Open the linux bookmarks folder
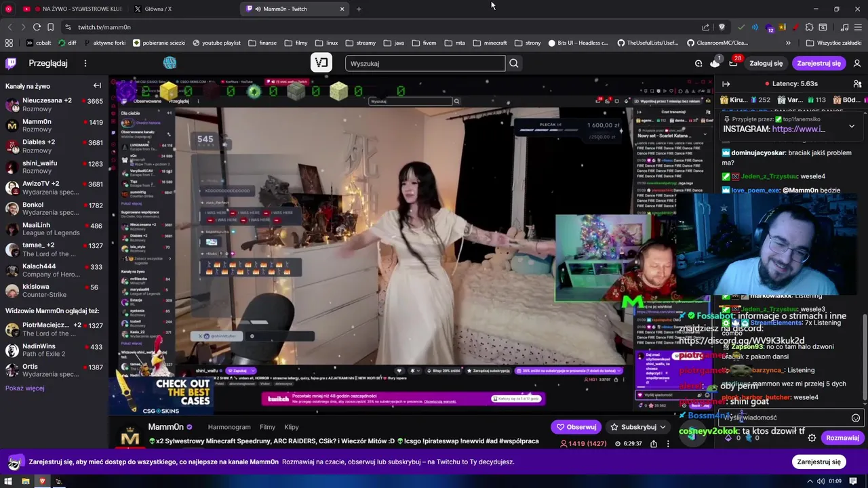This screenshot has height=488, width=868. tap(326, 43)
